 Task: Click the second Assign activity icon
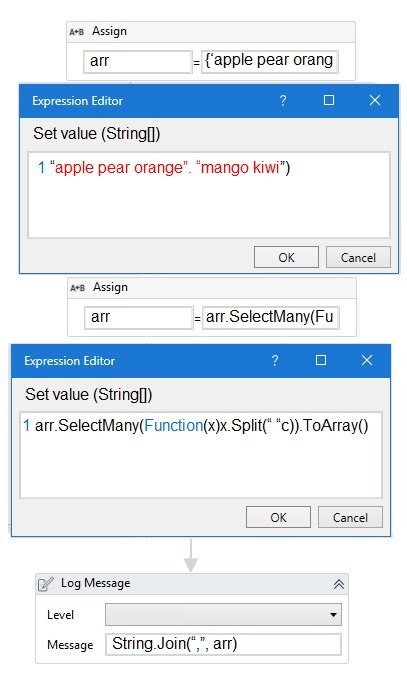coord(78,288)
